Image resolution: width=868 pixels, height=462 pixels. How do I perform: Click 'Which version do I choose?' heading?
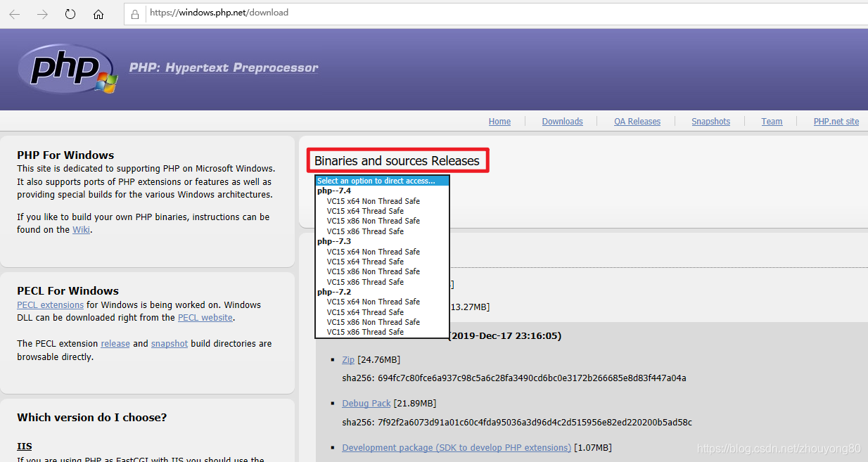pyautogui.click(x=91, y=418)
